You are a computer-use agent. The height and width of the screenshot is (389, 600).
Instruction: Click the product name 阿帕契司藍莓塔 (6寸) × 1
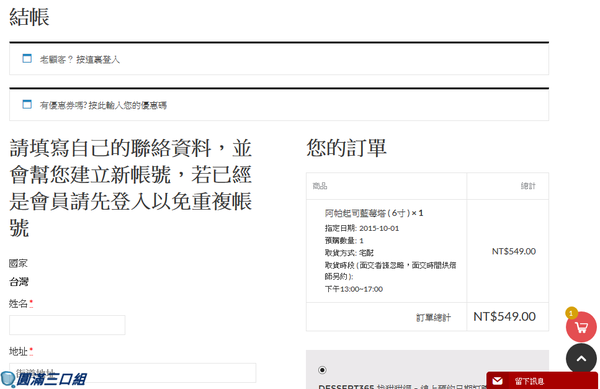(x=374, y=213)
